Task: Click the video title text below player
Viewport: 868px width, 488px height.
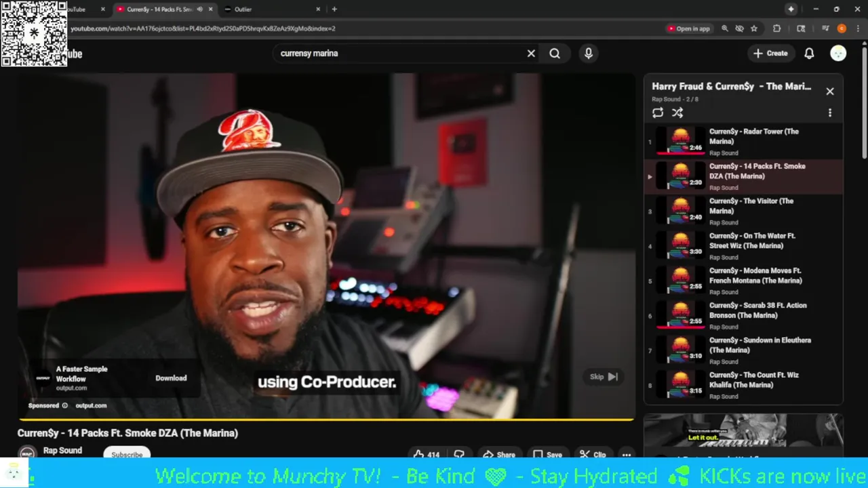Action: [127, 433]
